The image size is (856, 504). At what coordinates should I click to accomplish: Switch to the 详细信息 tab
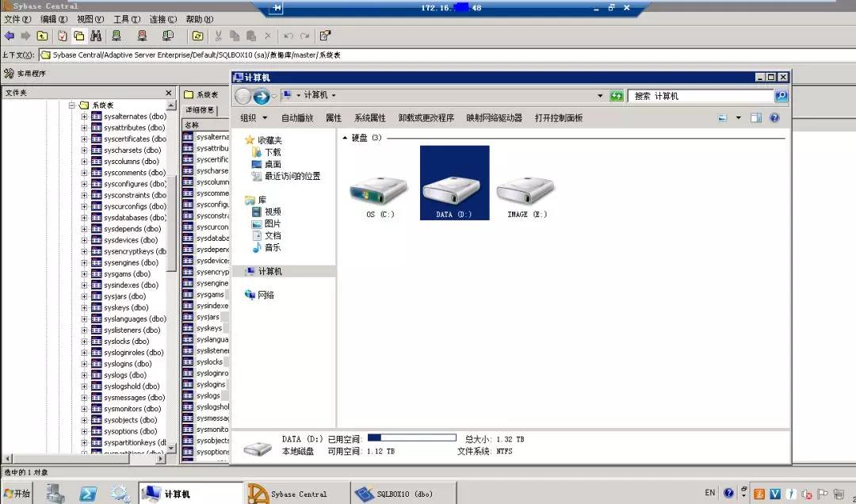click(200, 110)
